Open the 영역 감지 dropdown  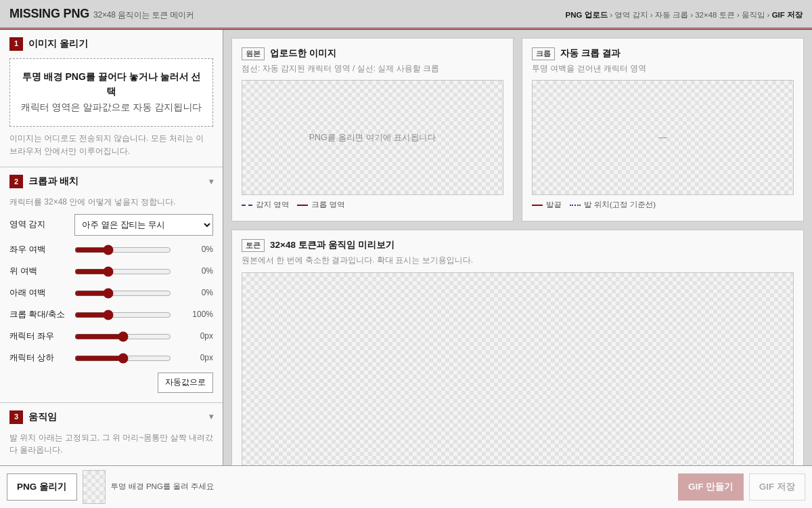(143, 225)
